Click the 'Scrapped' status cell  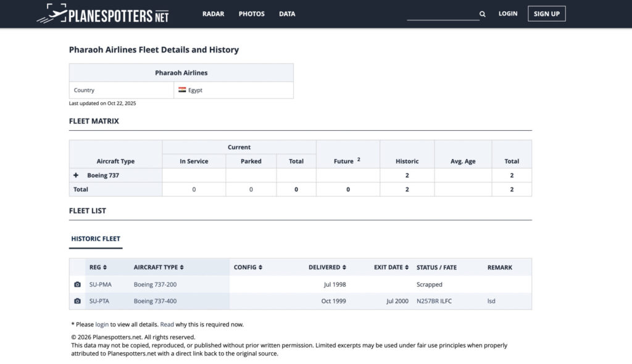tap(430, 284)
